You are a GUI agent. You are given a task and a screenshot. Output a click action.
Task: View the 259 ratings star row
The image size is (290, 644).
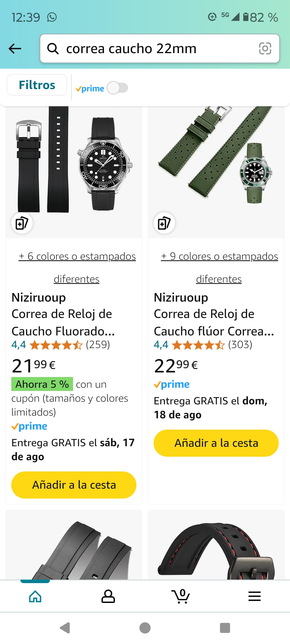pyautogui.click(x=56, y=345)
